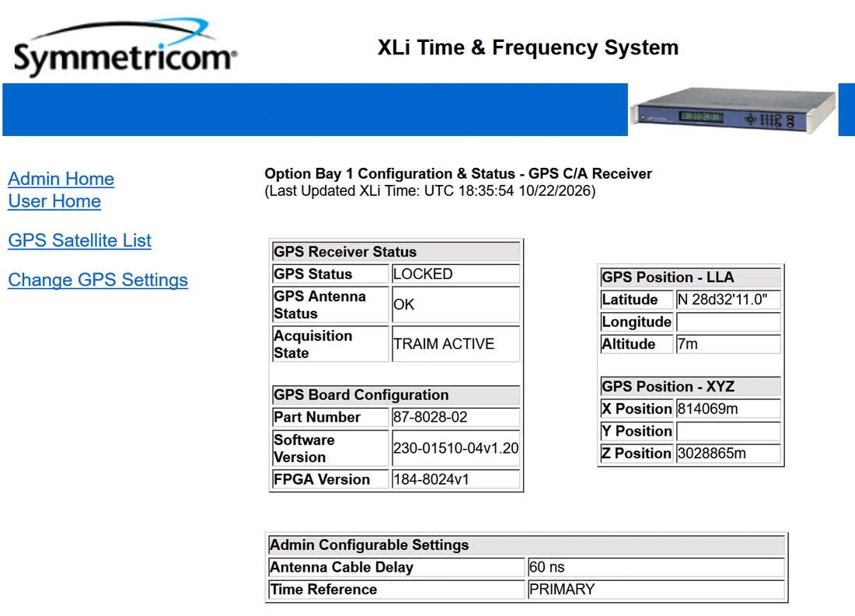Click the XLi device image
Image resolution: width=855 pixels, height=616 pixels.
click(x=733, y=110)
